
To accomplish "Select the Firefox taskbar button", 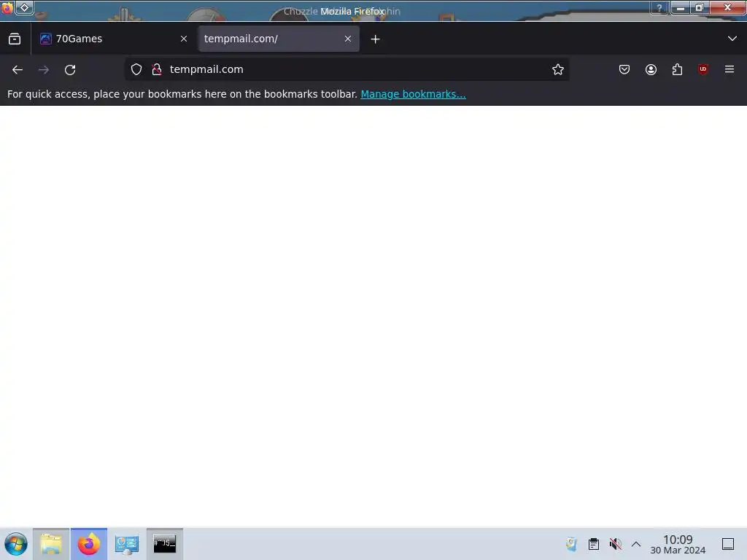I will (x=89, y=544).
